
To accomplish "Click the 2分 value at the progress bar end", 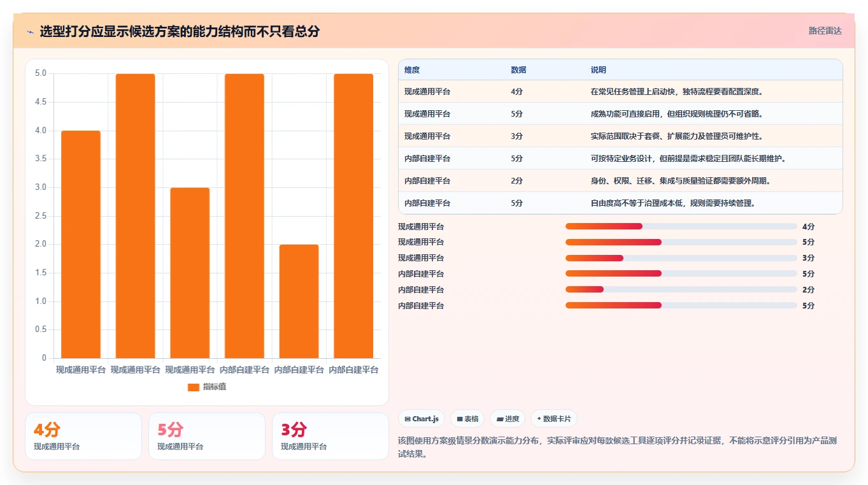I will pyautogui.click(x=808, y=289).
